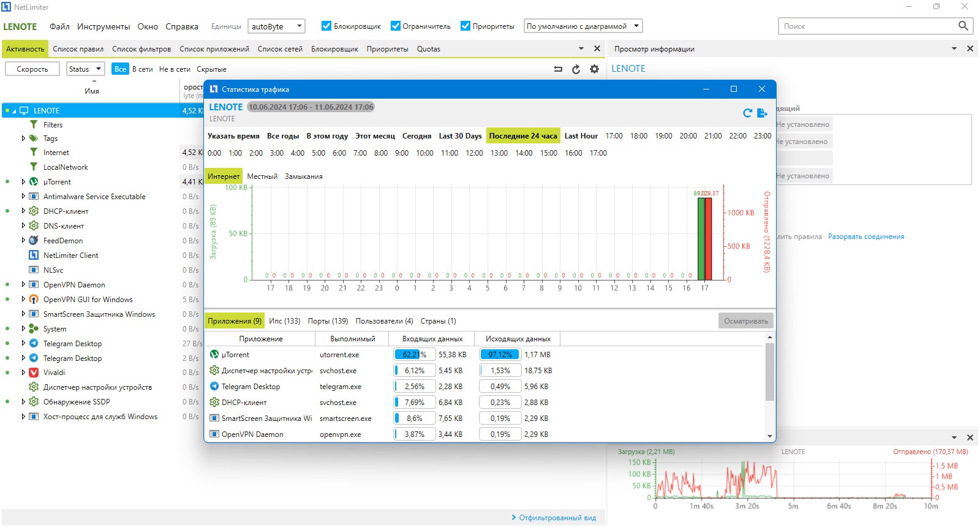Viewport: 980px width, 527px height.
Task: Switch to the Список правил tab
Action: click(78, 49)
